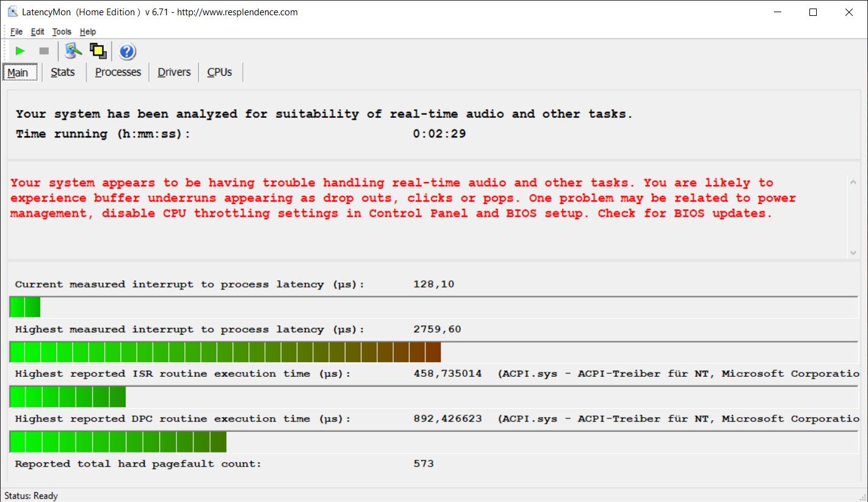Click the highest interrupt to process latency bar
The width and height of the screenshot is (868, 502).
[433, 352]
